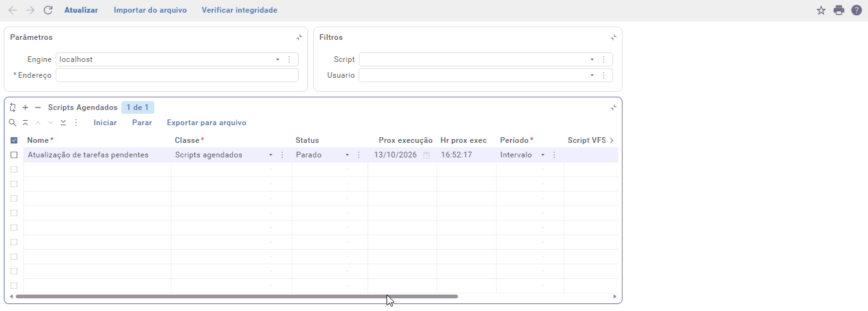Image resolution: width=868 pixels, height=311 pixels.
Task: Toggle the select-all header checkbox
Action: (14, 140)
